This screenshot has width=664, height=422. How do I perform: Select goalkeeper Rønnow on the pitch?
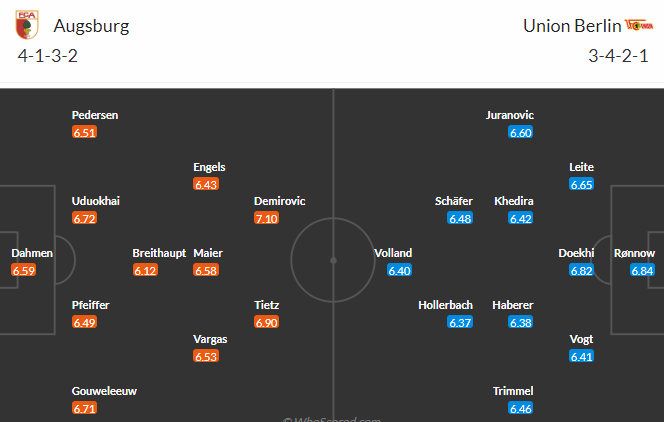click(634, 253)
